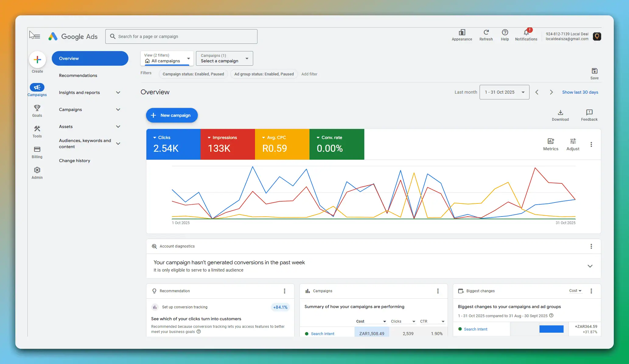The height and width of the screenshot is (364, 629).
Task: Open Change history
Action: coord(75,161)
